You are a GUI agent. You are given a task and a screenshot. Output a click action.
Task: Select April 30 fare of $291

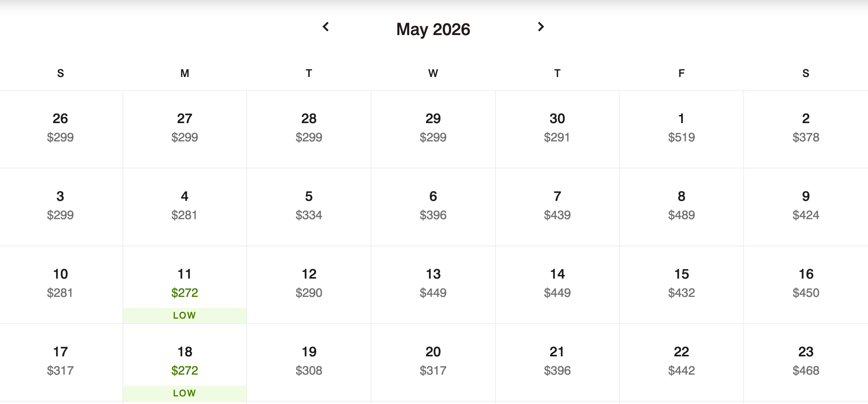557,128
